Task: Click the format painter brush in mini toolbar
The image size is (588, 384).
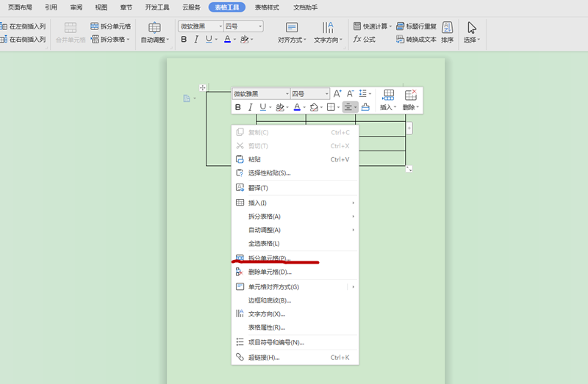Action: [x=365, y=107]
